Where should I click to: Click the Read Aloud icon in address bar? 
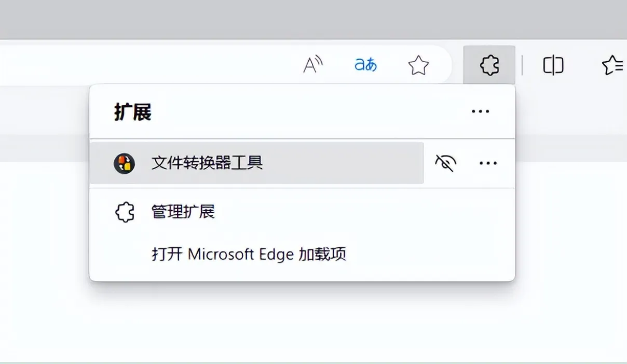click(x=313, y=65)
